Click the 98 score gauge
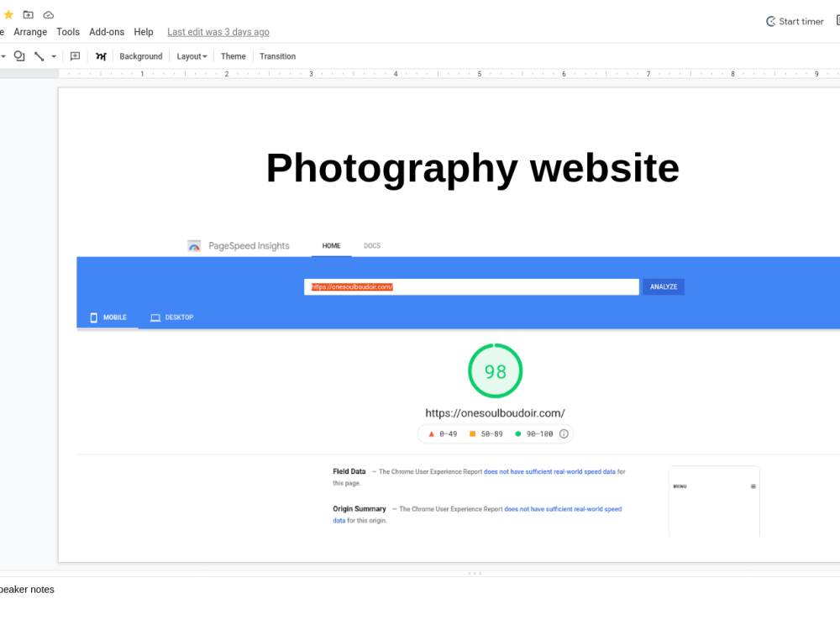This screenshot has height=630, width=840. point(495,370)
